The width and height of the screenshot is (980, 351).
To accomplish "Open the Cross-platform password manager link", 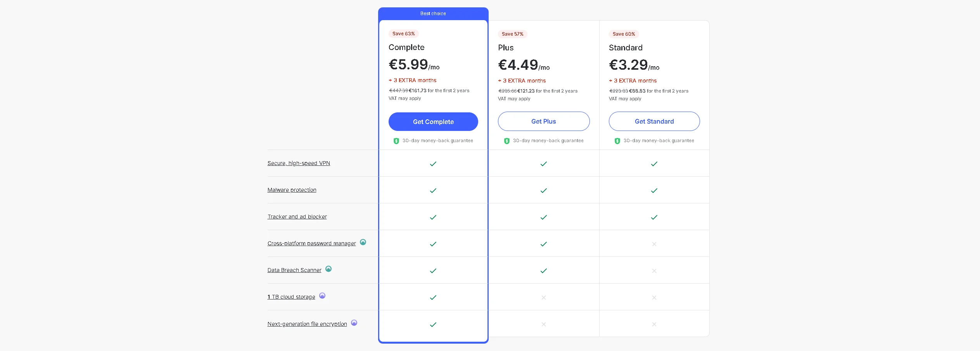I will click(311, 243).
